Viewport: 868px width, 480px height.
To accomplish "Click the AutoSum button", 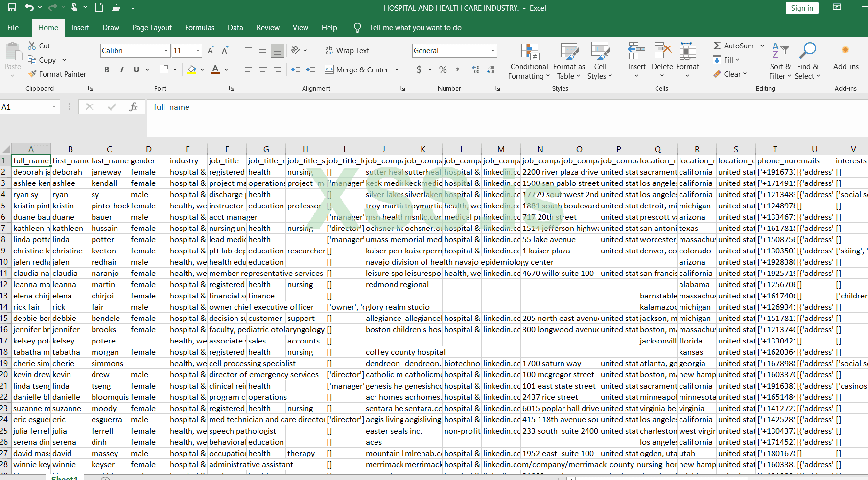I will click(x=733, y=46).
